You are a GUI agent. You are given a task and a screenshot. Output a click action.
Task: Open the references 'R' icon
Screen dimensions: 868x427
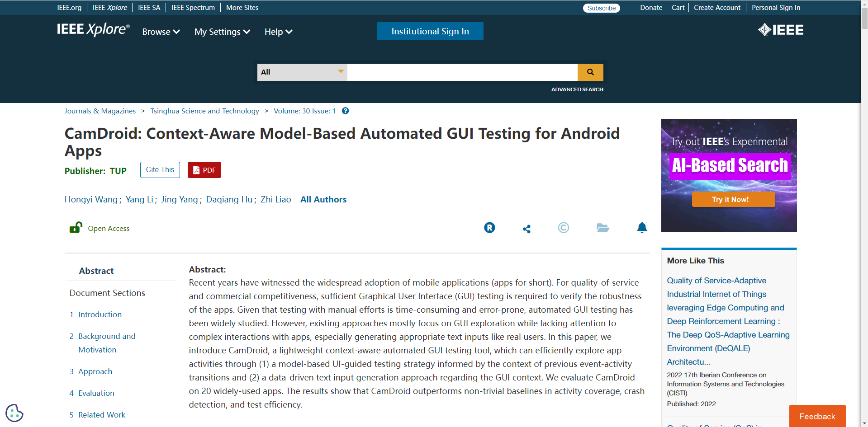(489, 228)
